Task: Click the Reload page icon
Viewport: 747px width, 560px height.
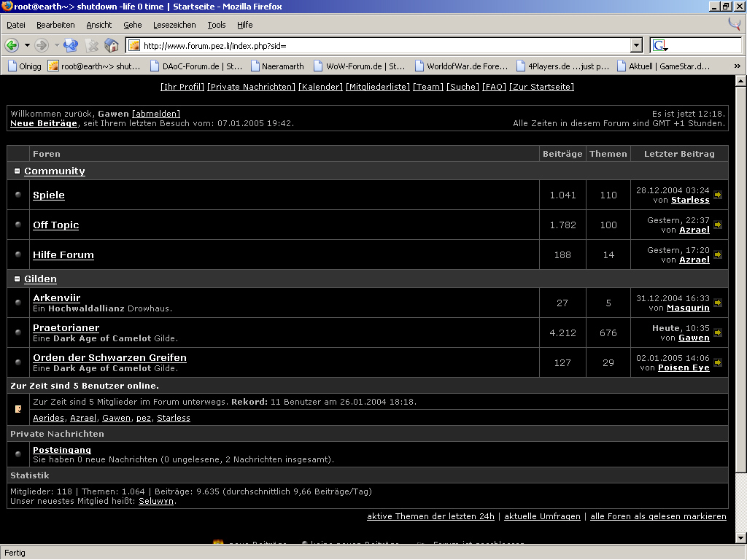Action: 71,45
